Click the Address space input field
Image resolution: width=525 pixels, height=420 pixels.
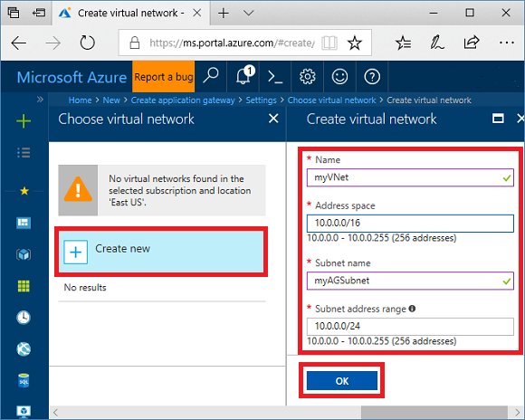pos(410,223)
